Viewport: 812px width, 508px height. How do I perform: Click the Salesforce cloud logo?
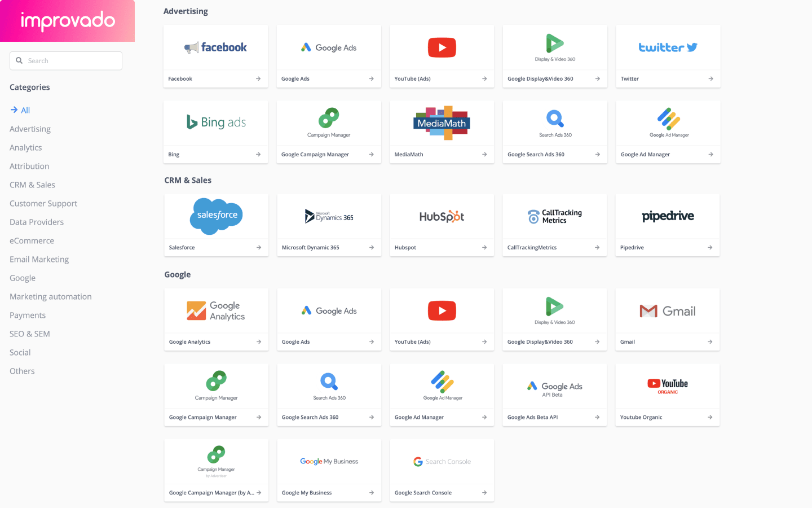coord(217,216)
